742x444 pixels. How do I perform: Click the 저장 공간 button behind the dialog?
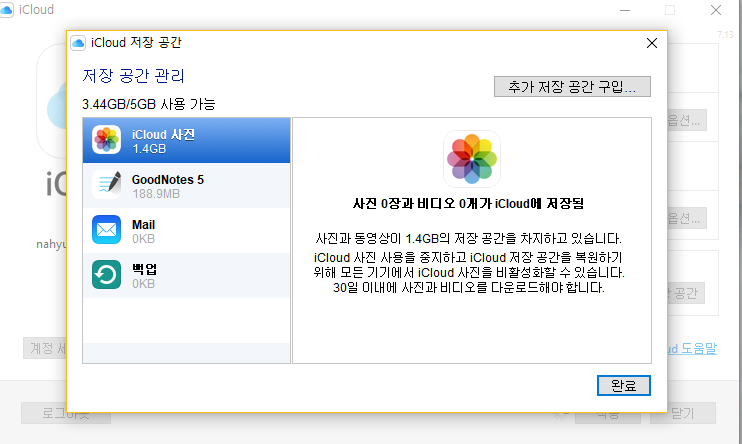(x=689, y=292)
